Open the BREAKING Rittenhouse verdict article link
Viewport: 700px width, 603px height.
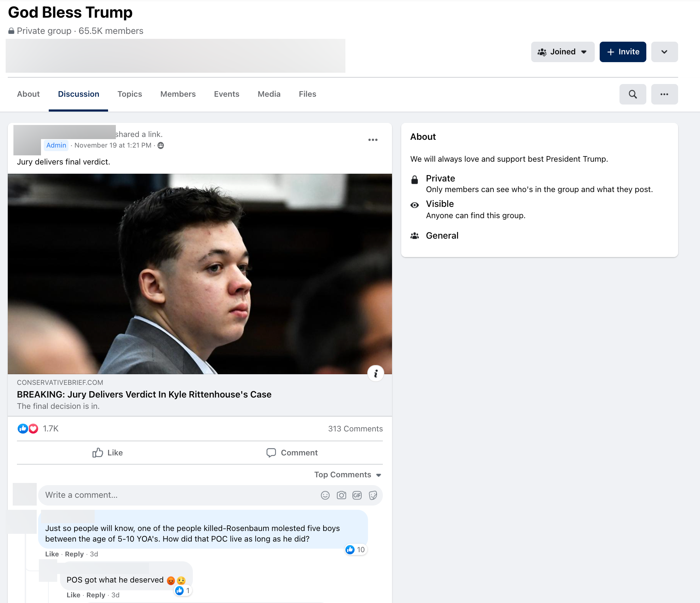[144, 394]
